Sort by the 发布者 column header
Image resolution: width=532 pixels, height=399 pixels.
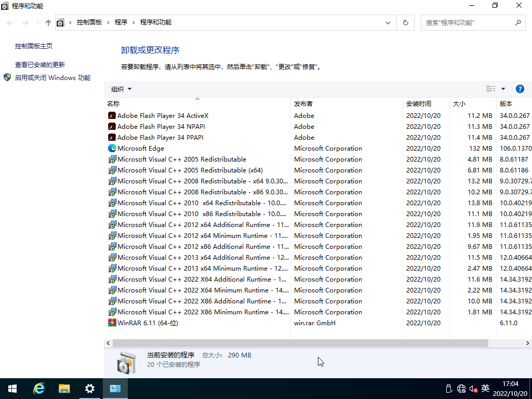point(347,103)
